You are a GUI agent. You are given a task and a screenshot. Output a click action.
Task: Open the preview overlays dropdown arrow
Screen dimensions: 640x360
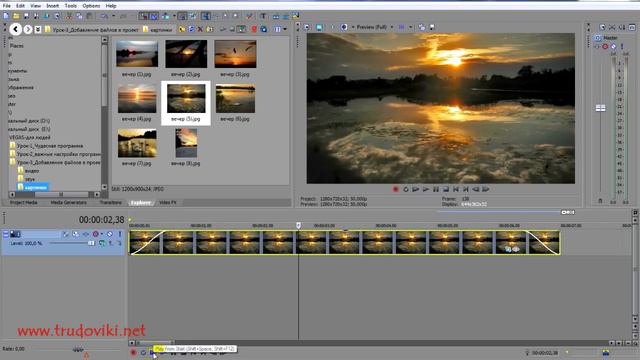pos(411,27)
